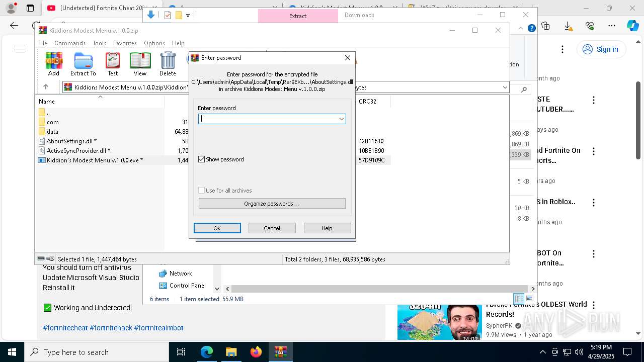The width and height of the screenshot is (644, 362).
Task: Confirm password with OK button
Action: [217, 228]
